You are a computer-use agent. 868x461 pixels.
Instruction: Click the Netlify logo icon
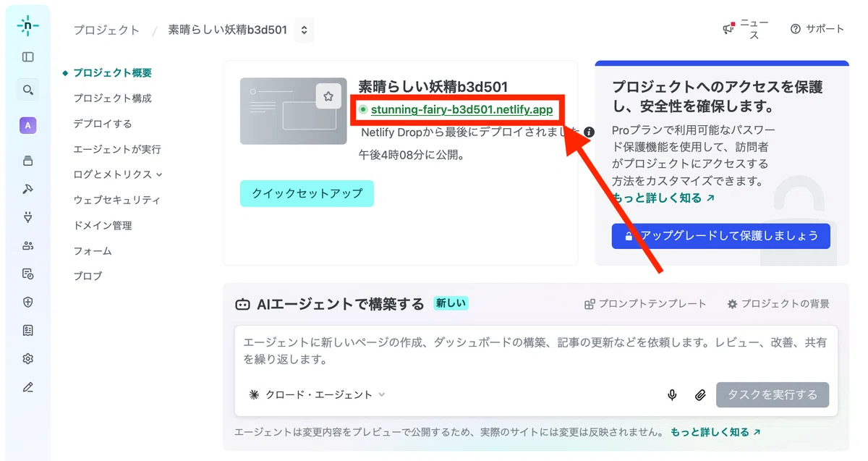tap(27, 25)
